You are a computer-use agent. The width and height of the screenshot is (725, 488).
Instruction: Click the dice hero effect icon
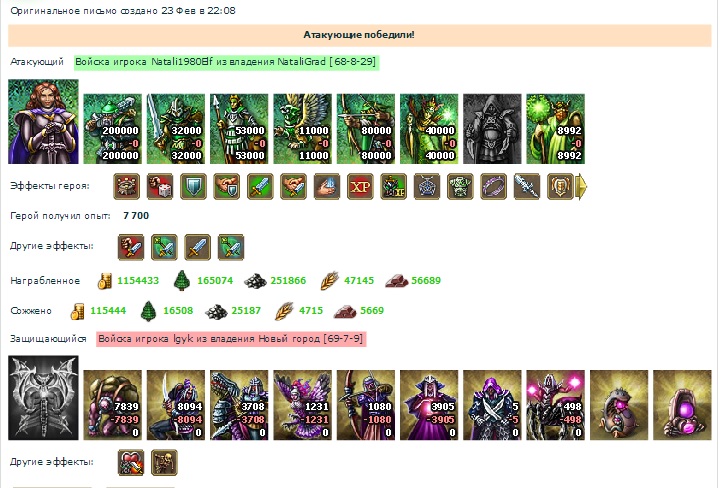160,186
